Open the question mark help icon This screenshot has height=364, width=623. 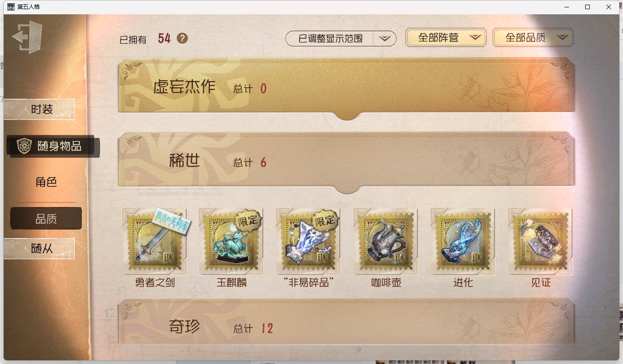click(x=182, y=38)
